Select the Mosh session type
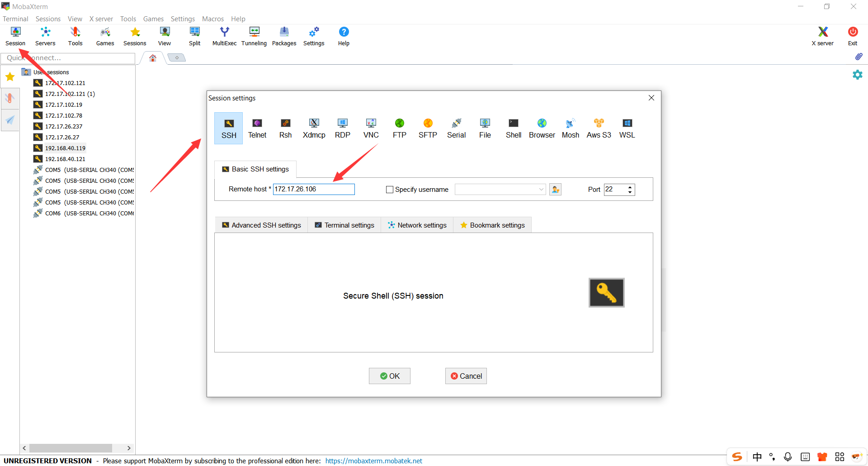This screenshot has height=466, width=868. click(x=571, y=128)
